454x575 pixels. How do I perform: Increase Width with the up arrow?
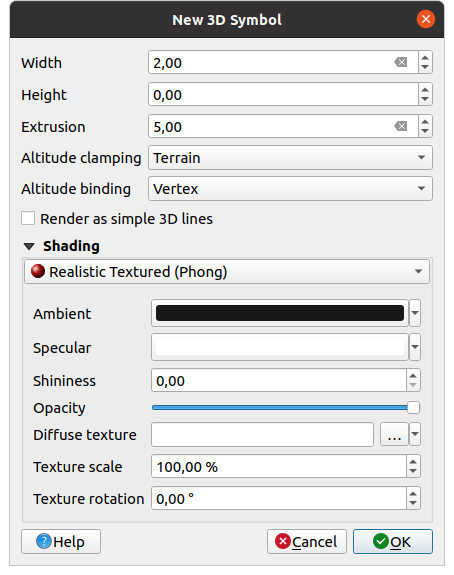point(425,58)
